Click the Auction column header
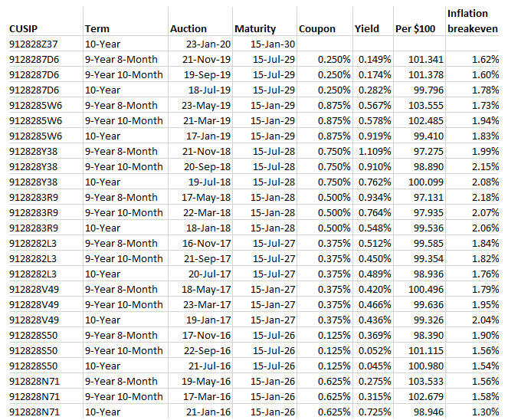508x420 pixels. (188, 28)
